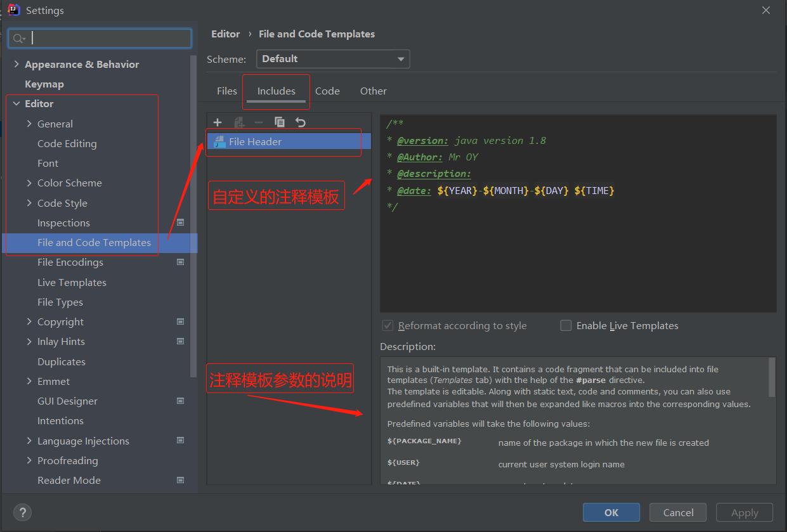
Task: Open the Live Templates settings page
Action: pos(72,282)
